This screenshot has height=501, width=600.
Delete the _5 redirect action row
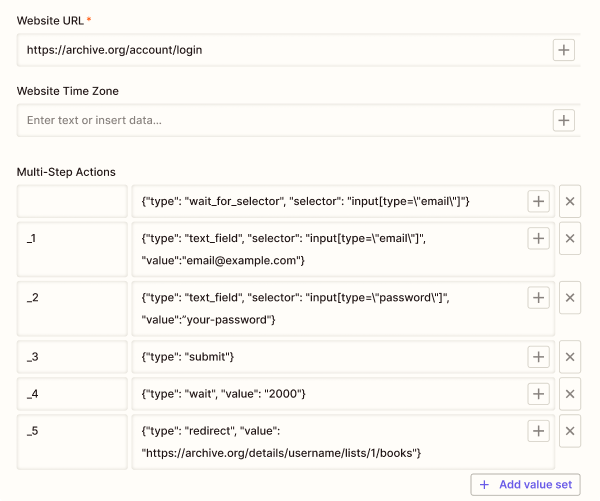point(570,431)
